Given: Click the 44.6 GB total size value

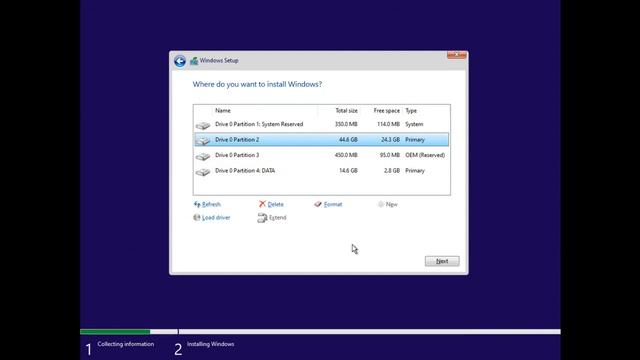Looking at the screenshot, I should pyautogui.click(x=348, y=140).
